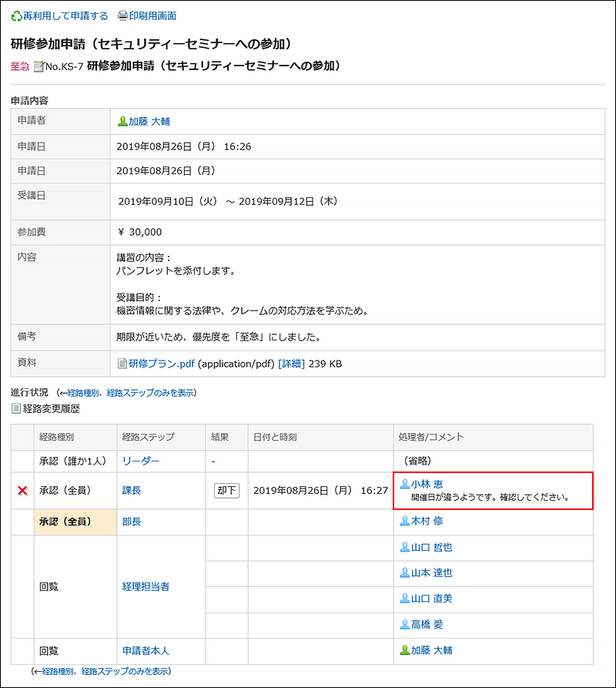Screen dimensions: 616x688
Task: Select the （省略） text in リーダー row
Action: pyautogui.click(x=417, y=461)
